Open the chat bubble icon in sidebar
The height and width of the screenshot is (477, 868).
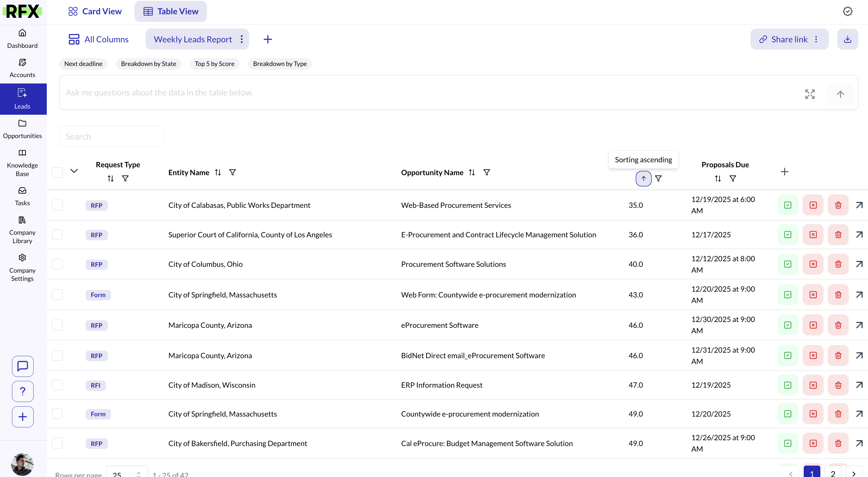coord(23,366)
